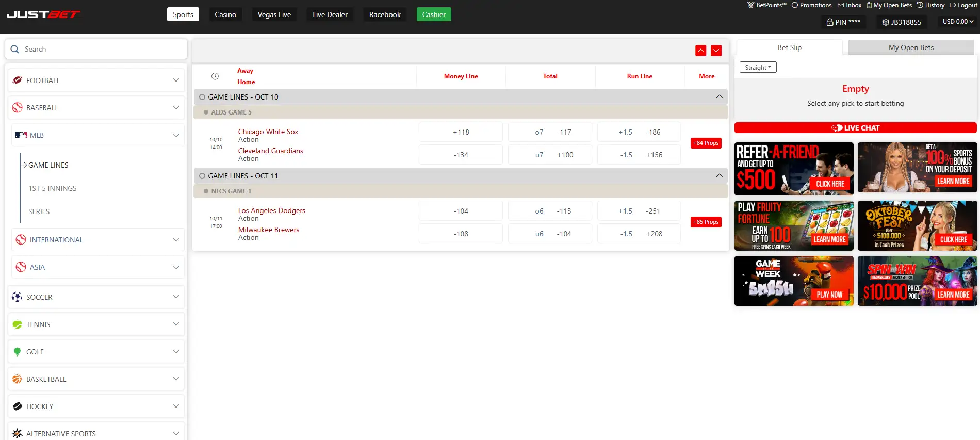
Task: Select 1ST 5 INNINGS under MLB
Action: [x=53, y=188]
